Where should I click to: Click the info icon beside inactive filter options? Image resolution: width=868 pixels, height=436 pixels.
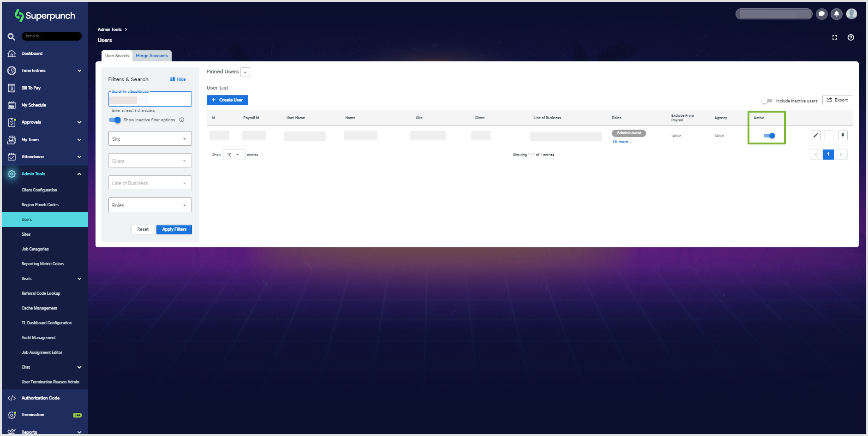click(x=182, y=120)
